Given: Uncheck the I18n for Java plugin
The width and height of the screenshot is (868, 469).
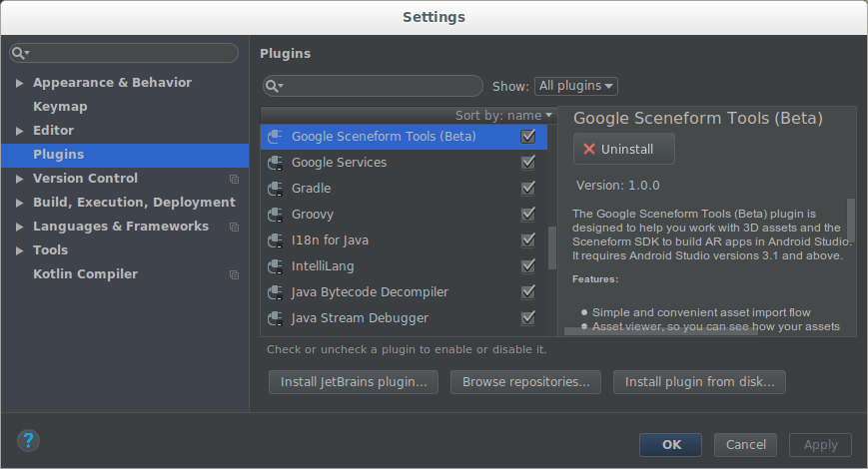Looking at the screenshot, I should [528, 240].
